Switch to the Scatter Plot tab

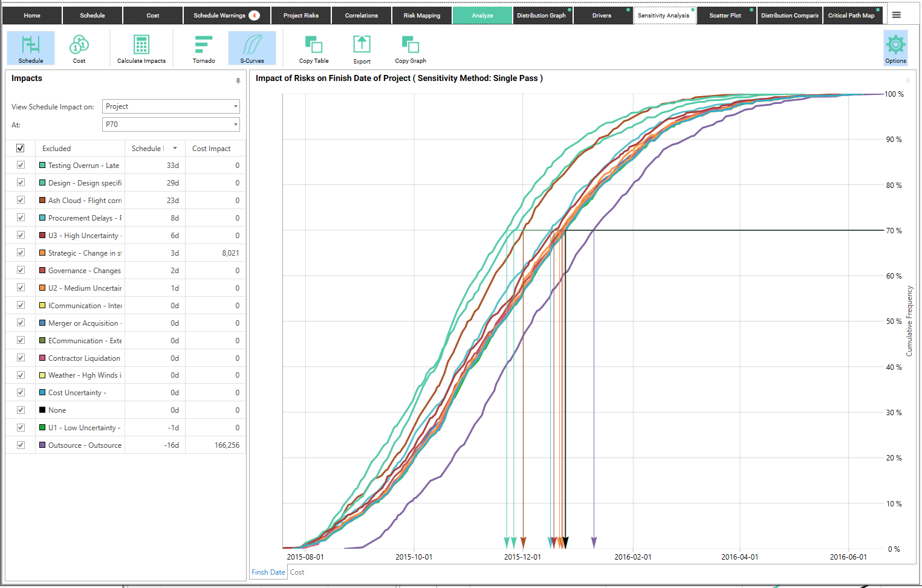[725, 16]
